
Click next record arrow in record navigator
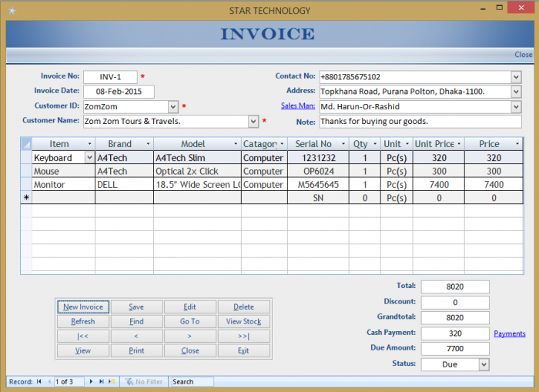(91, 381)
